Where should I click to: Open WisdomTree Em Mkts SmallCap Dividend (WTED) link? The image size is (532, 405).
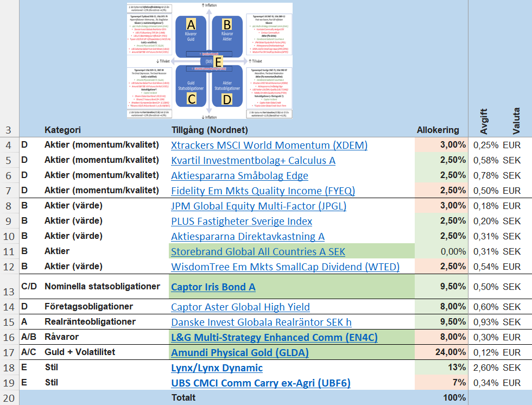pyautogui.click(x=285, y=267)
